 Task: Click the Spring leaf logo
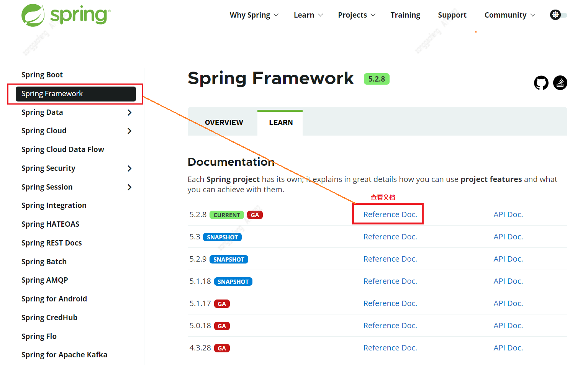coord(33,15)
